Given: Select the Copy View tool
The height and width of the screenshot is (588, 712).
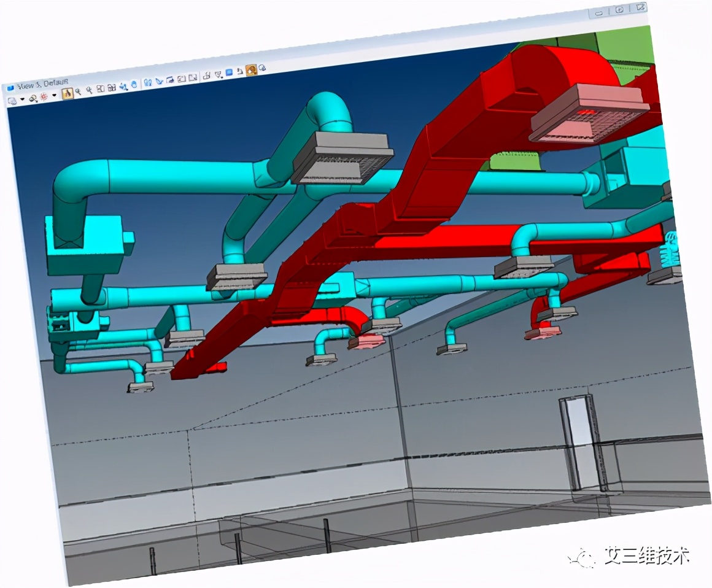Looking at the screenshot, I should click(x=207, y=76).
